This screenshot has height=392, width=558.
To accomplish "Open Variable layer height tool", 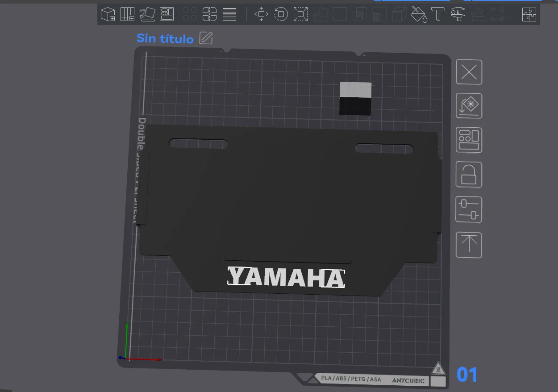I will (x=229, y=14).
